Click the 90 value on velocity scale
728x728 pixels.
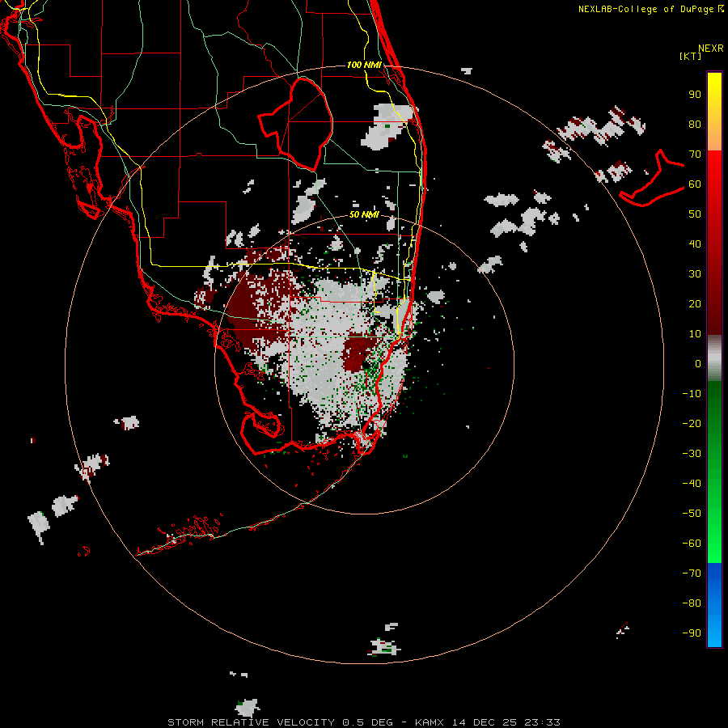pos(695,95)
